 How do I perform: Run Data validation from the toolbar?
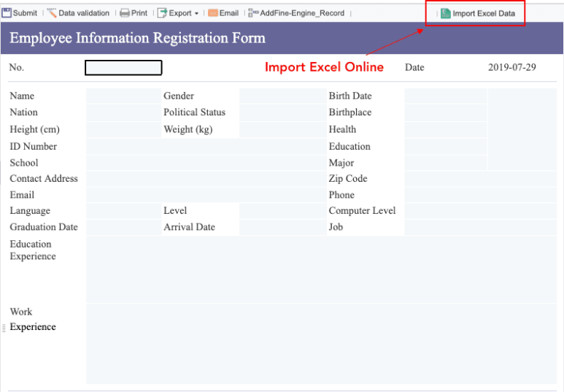[x=84, y=13]
